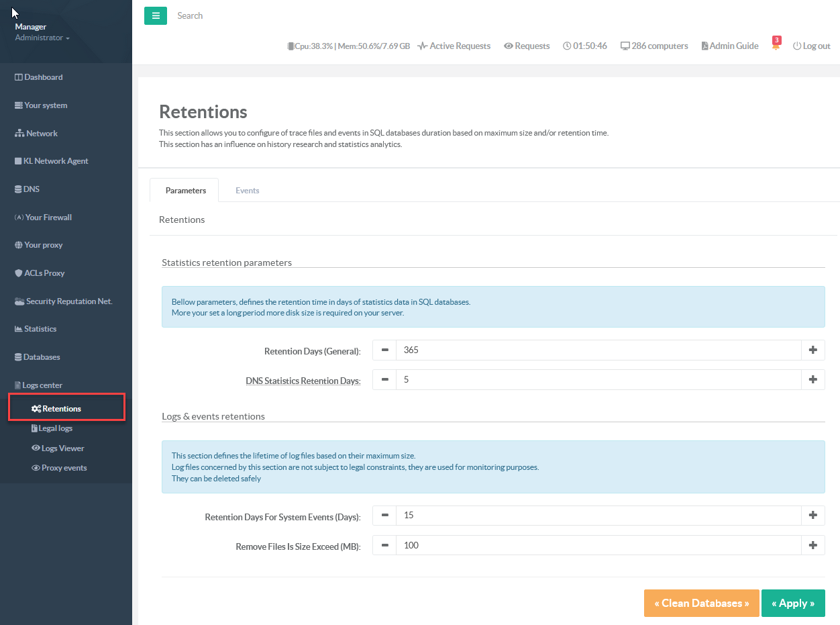The width and height of the screenshot is (840, 625).
Task: Decrease DNS Statistics Retention Days with minus
Action: click(x=384, y=379)
